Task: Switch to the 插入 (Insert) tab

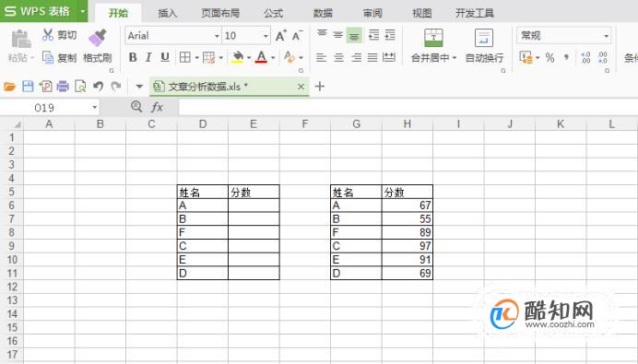Action: (167, 14)
